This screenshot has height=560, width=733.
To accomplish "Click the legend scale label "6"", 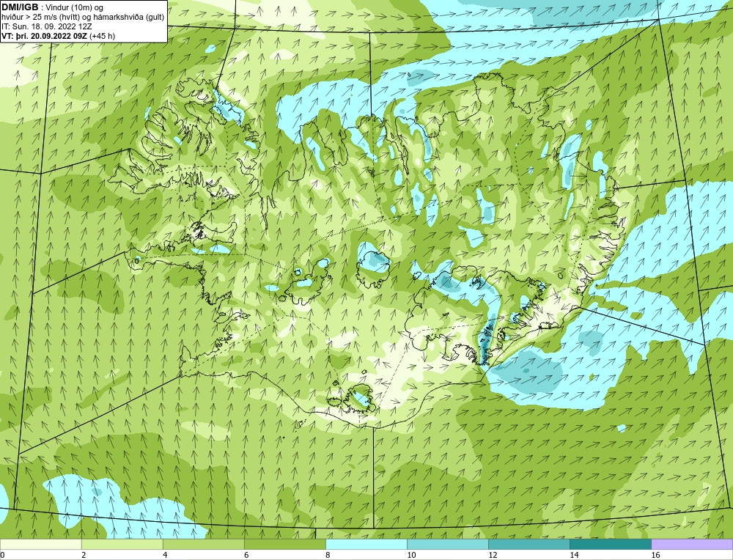I will [x=246, y=555].
